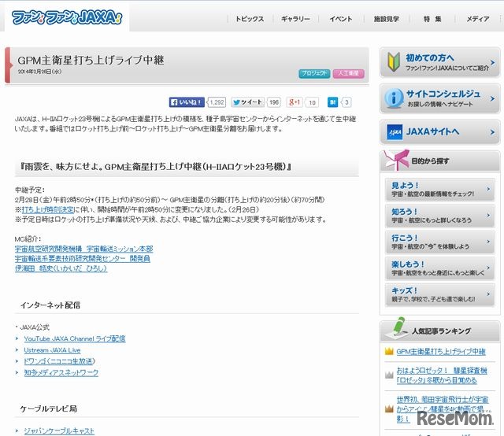Screen dimensions: 504x436
Task: Click the gold crown first-rank icon
Action: [389, 351]
